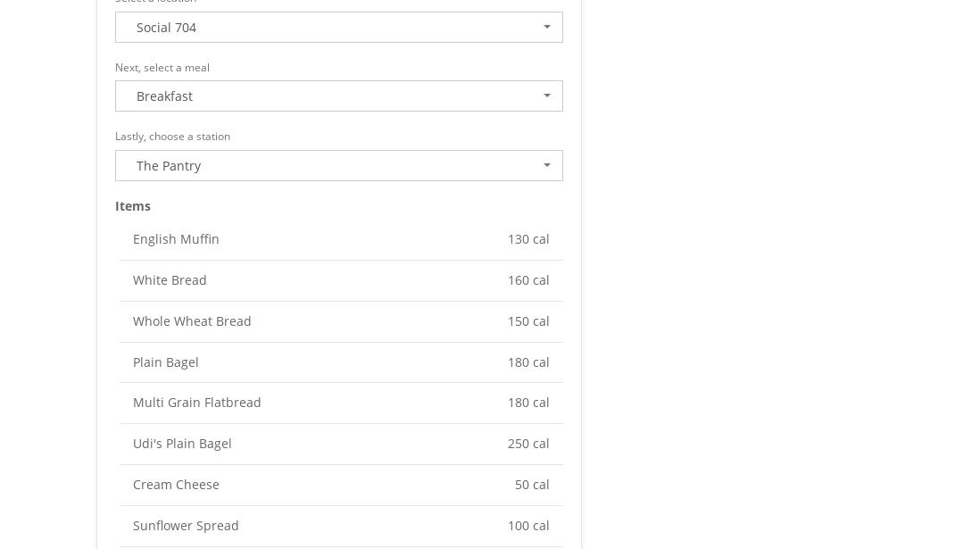Select the Cream Cheese item
980x549 pixels.
coord(176,485)
